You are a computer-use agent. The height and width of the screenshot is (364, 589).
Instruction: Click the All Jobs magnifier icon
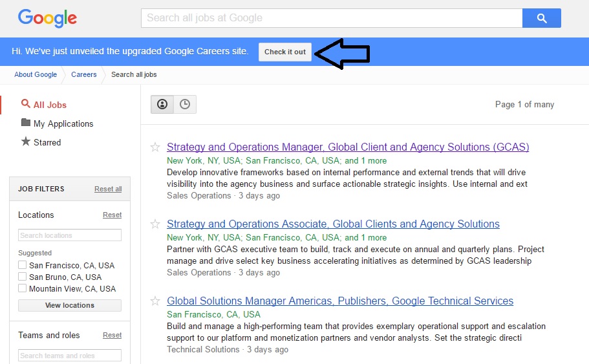coord(26,103)
